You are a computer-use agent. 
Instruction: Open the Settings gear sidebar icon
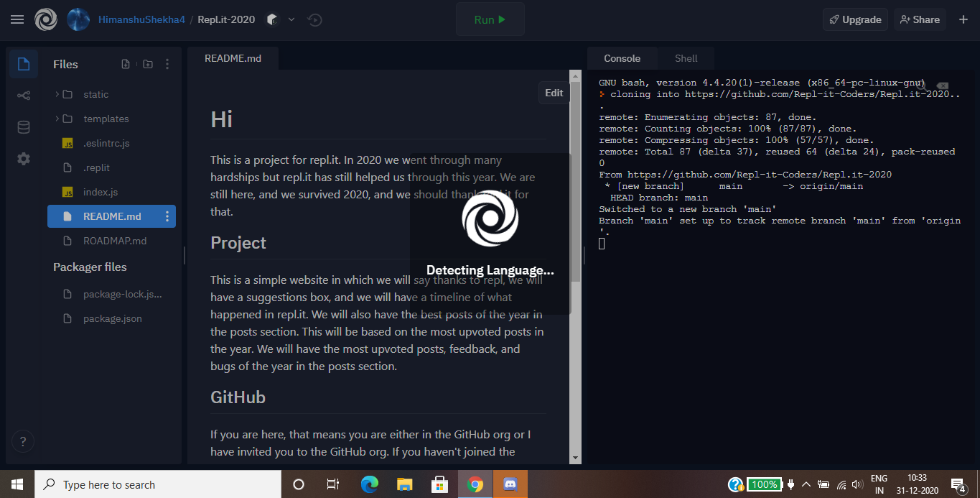(24, 159)
